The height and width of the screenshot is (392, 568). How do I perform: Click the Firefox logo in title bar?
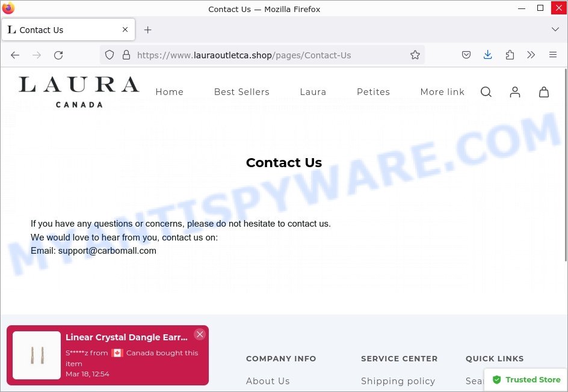[x=8, y=8]
